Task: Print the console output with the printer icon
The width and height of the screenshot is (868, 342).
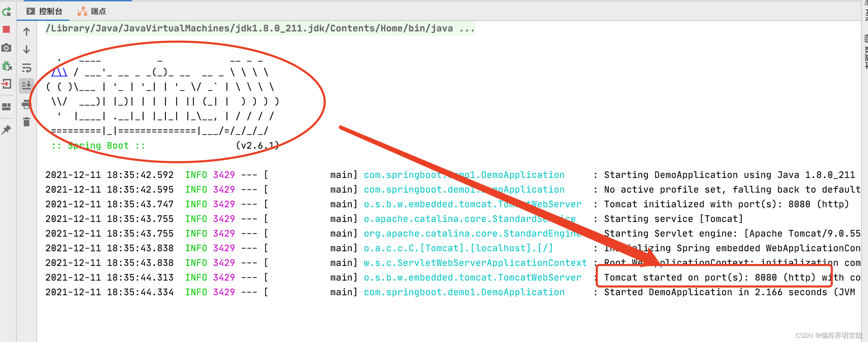Action: pos(27,104)
